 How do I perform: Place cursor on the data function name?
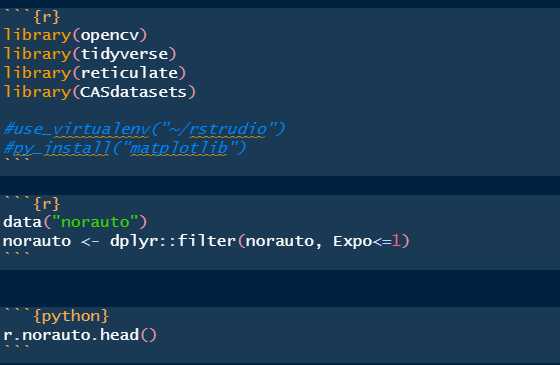click(22, 222)
